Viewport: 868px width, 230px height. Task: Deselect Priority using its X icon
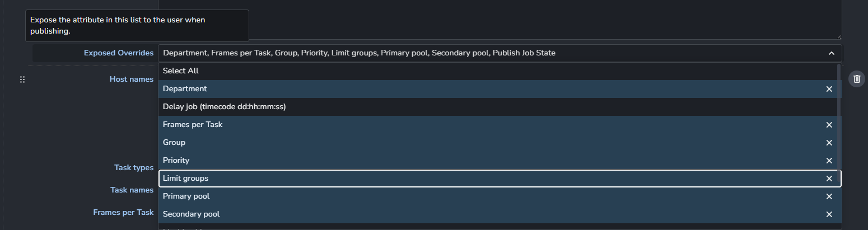(829, 161)
